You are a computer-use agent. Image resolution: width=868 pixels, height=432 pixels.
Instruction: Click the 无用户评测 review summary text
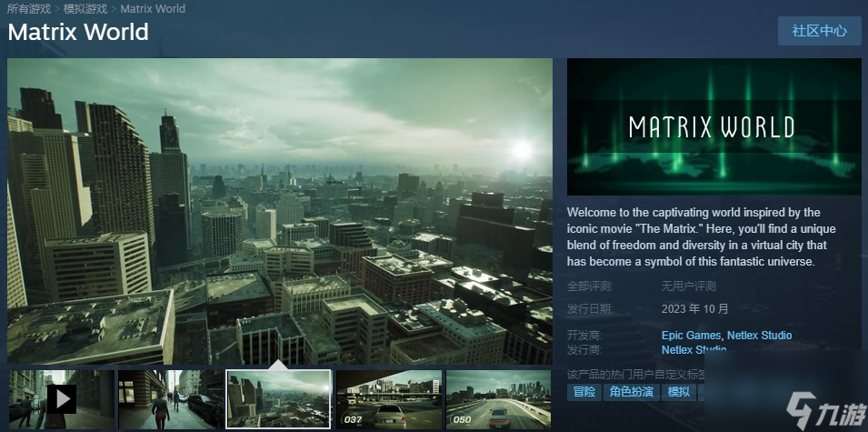pos(689,286)
